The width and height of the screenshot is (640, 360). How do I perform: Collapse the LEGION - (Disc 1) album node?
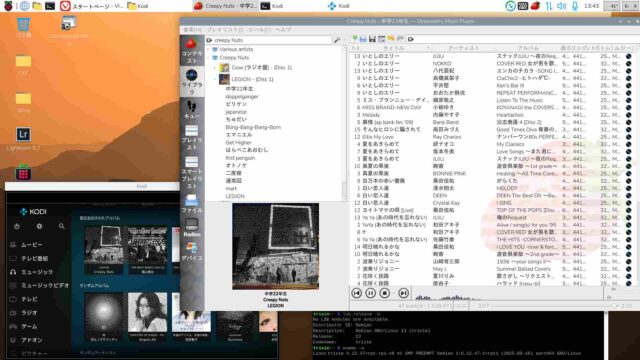(215, 79)
